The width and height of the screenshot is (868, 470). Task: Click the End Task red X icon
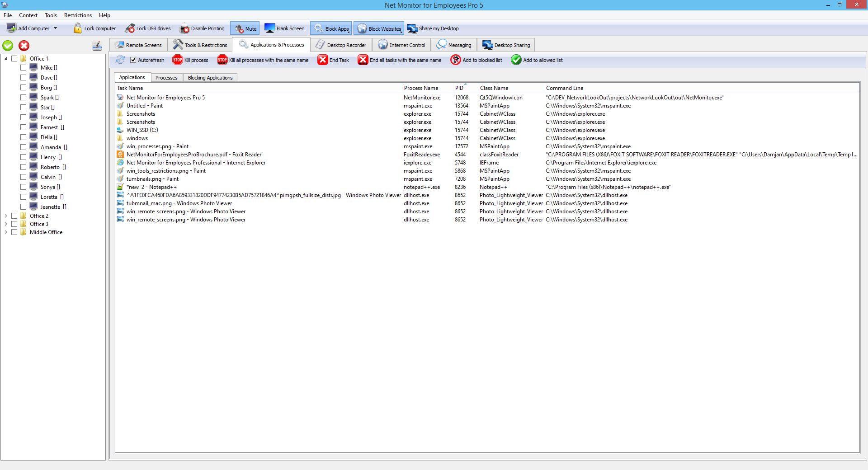322,60
